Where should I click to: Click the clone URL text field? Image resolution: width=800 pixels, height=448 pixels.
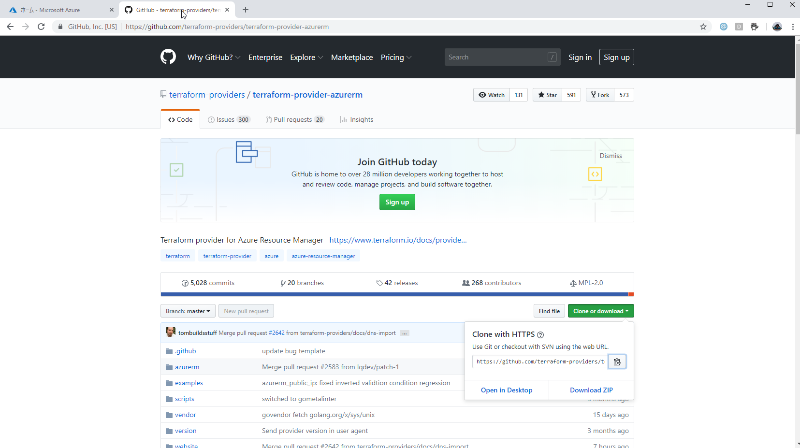[540, 361]
